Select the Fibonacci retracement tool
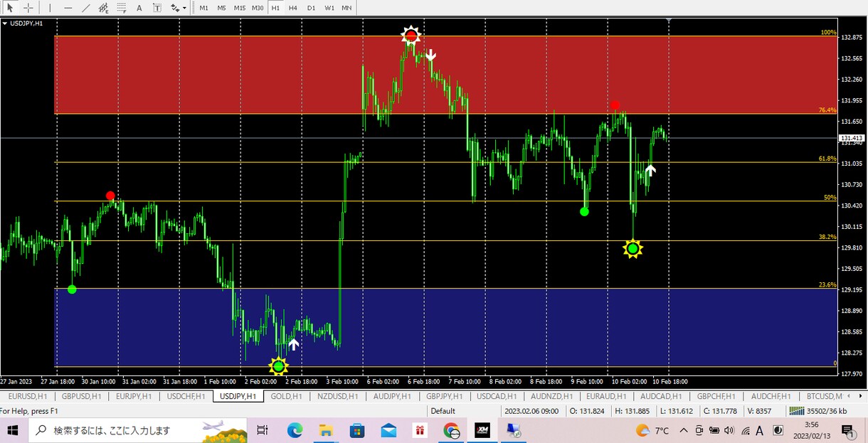This screenshot has height=443, width=868. 122,8
